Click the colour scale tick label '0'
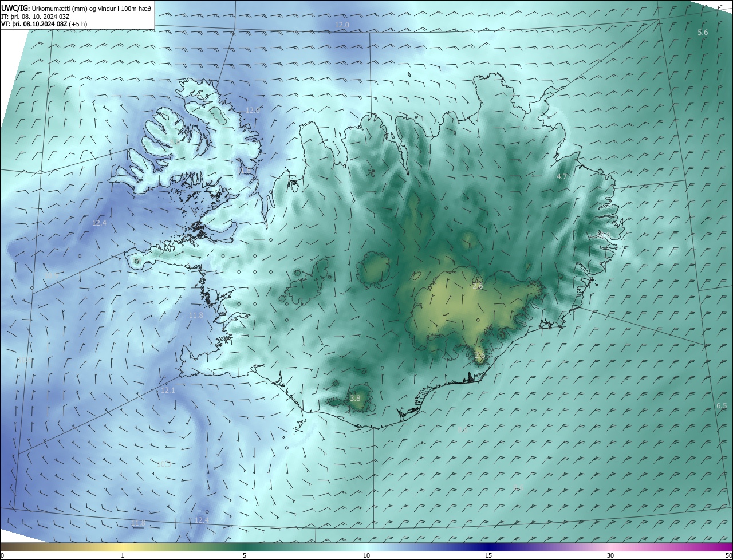The width and height of the screenshot is (733, 560). coord(2,556)
